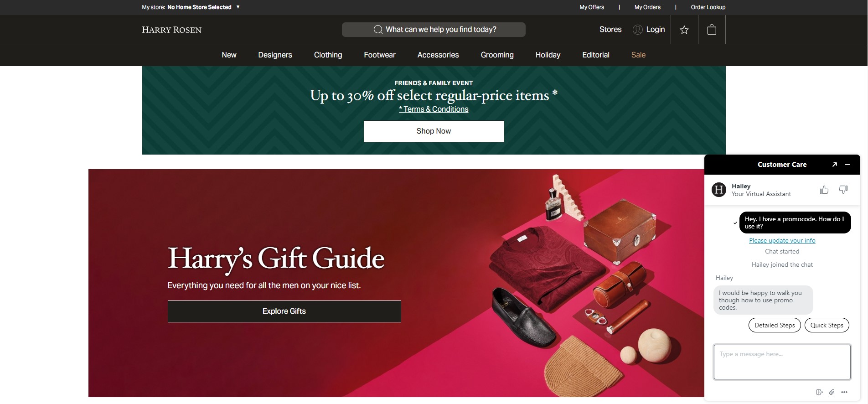Click the thumbs down icon in chat
The height and width of the screenshot is (404, 868).
tap(843, 190)
